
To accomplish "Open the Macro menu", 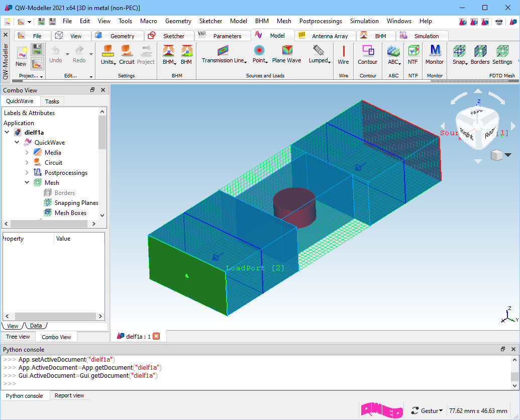I will (x=149, y=21).
